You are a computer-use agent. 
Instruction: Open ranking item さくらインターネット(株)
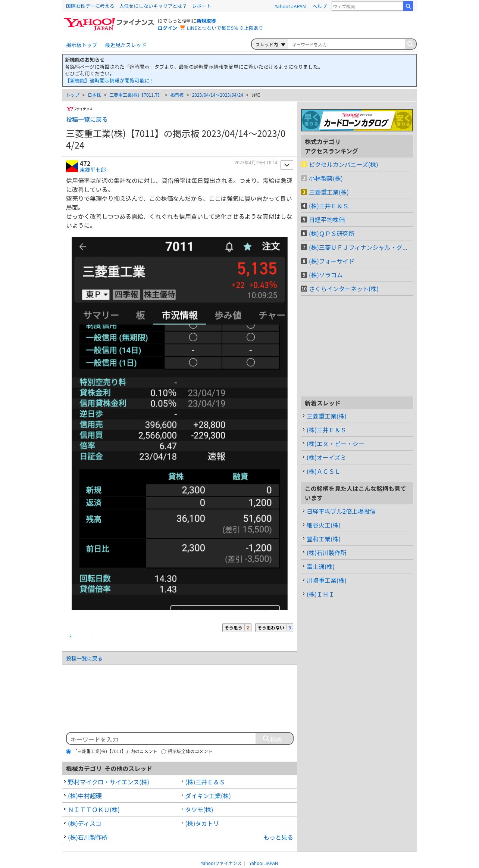click(344, 289)
